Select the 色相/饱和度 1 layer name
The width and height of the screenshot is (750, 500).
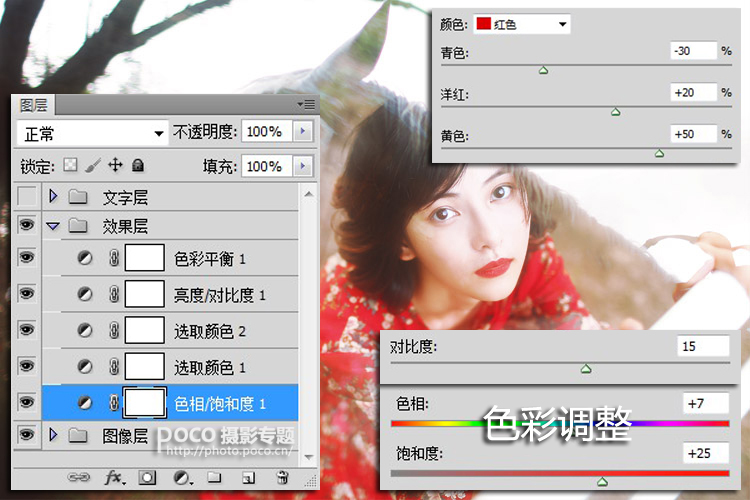(219, 404)
